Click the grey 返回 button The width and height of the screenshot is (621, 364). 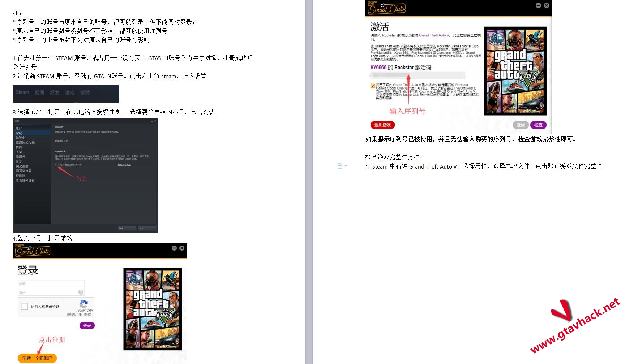(x=521, y=125)
